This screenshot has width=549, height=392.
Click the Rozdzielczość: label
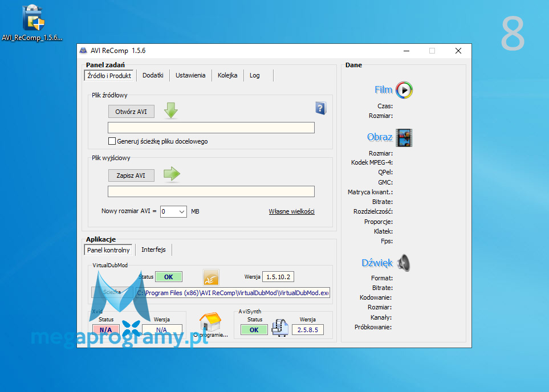click(373, 211)
